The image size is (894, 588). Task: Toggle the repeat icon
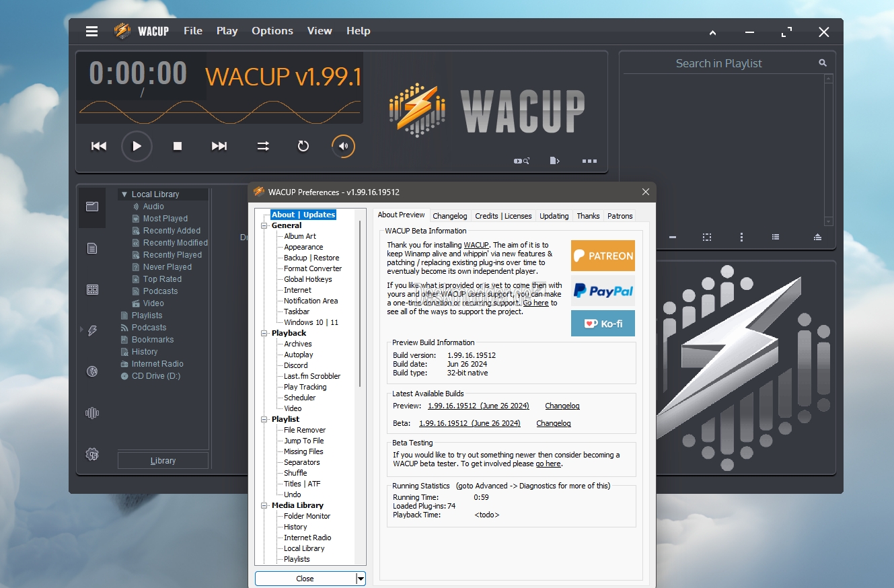(x=303, y=146)
